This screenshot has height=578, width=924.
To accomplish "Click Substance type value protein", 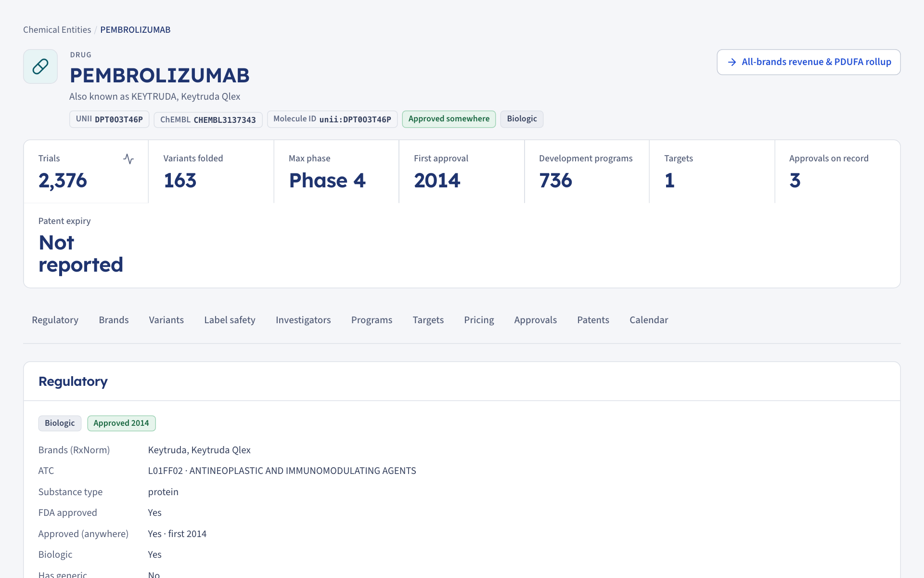I will [x=163, y=492].
